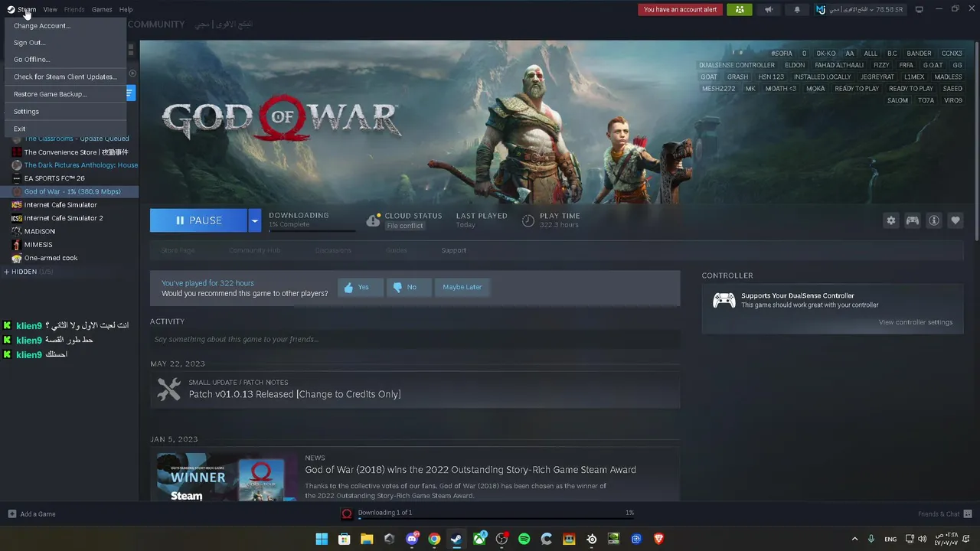Add God of War to favorites heart

pos(955,220)
